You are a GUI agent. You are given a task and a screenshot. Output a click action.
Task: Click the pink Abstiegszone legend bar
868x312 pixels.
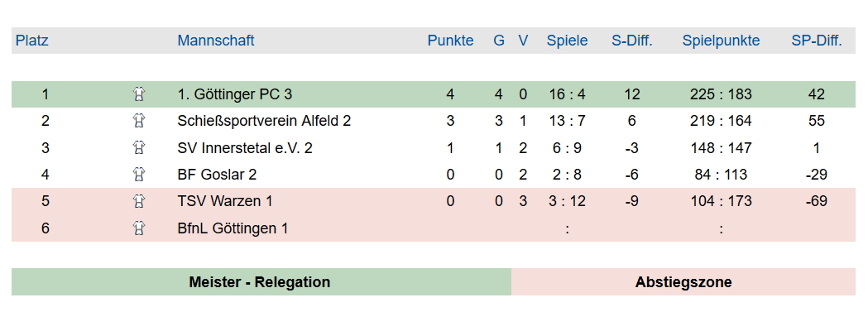(x=683, y=282)
